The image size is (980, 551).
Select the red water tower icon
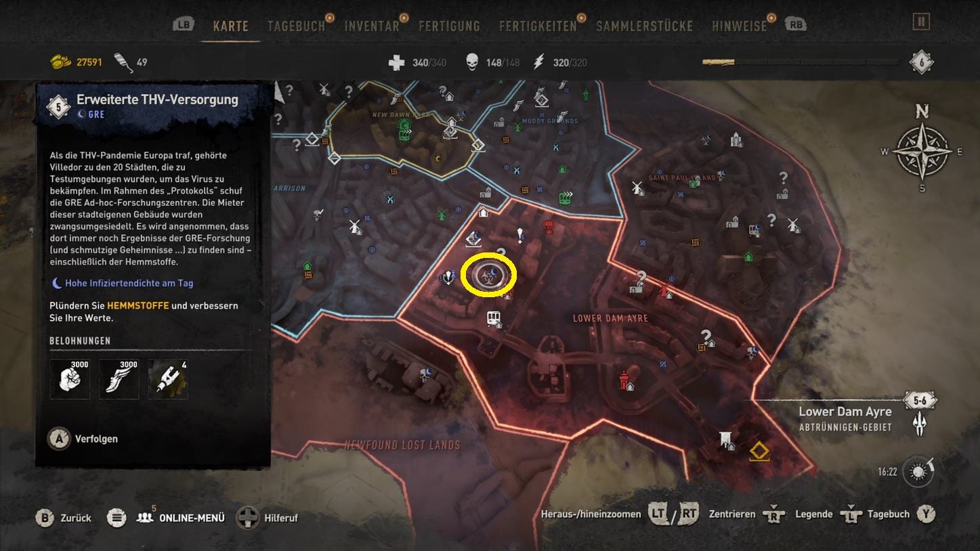coord(624,380)
